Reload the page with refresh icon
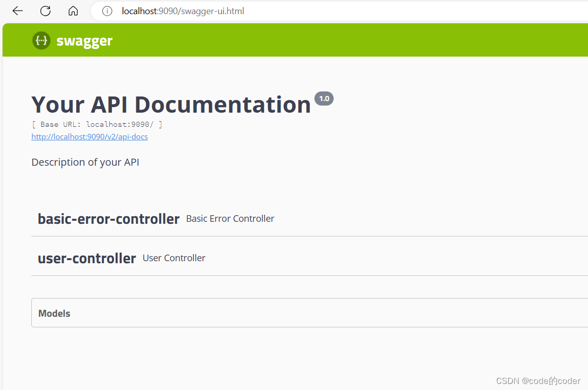588x390 pixels. point(45,11)
